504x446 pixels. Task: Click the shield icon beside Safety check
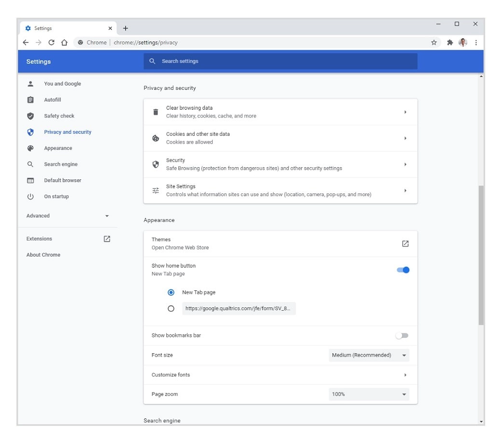[30, 116]
